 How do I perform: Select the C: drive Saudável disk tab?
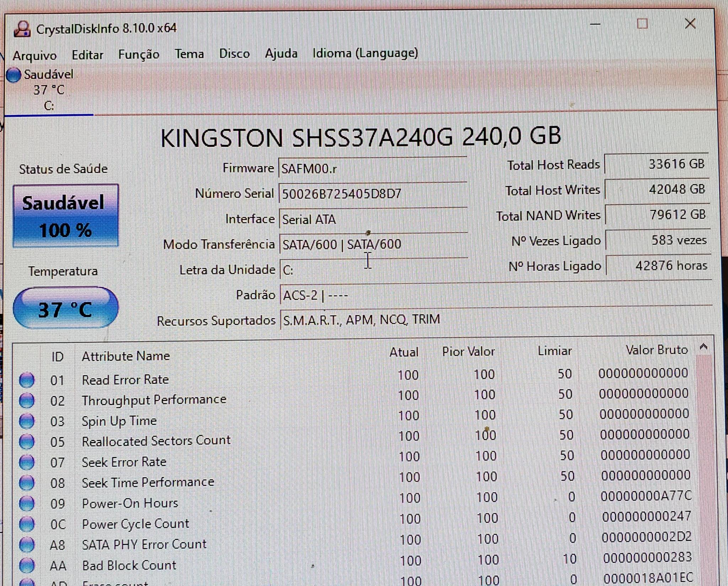(x=49, y=90)
